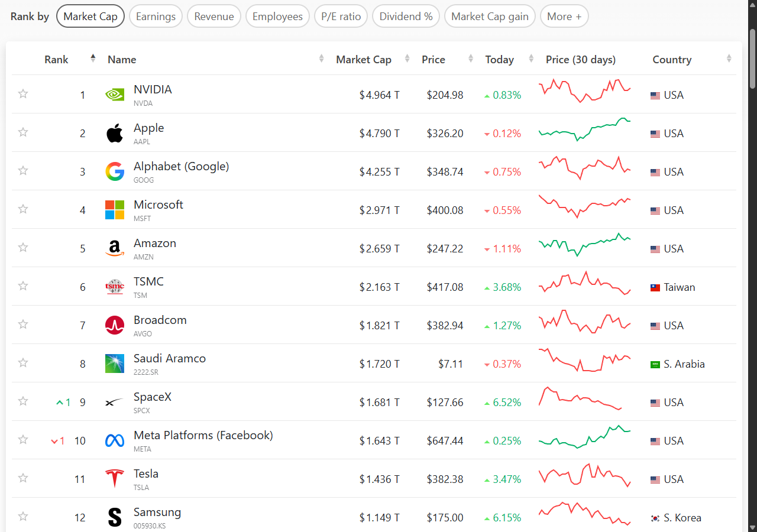Star NVIDIA as a favorite

click(x=23, y=93)
